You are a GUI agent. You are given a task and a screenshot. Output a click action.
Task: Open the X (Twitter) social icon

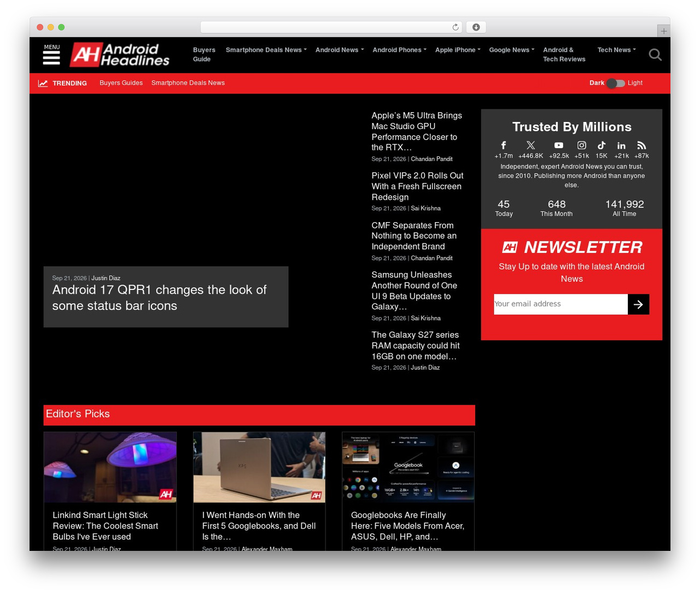[530, 145]
